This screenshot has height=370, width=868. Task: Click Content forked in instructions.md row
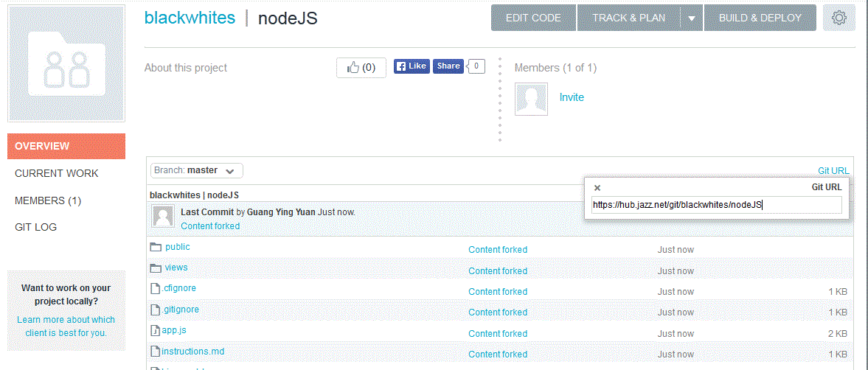(498, 354)
